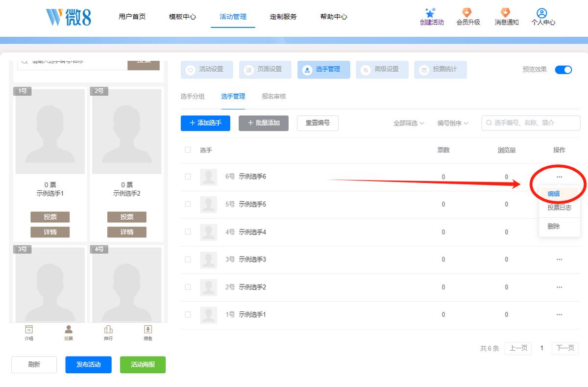
Task: Open 消息通知 icon
Action: tap(506, 12)
